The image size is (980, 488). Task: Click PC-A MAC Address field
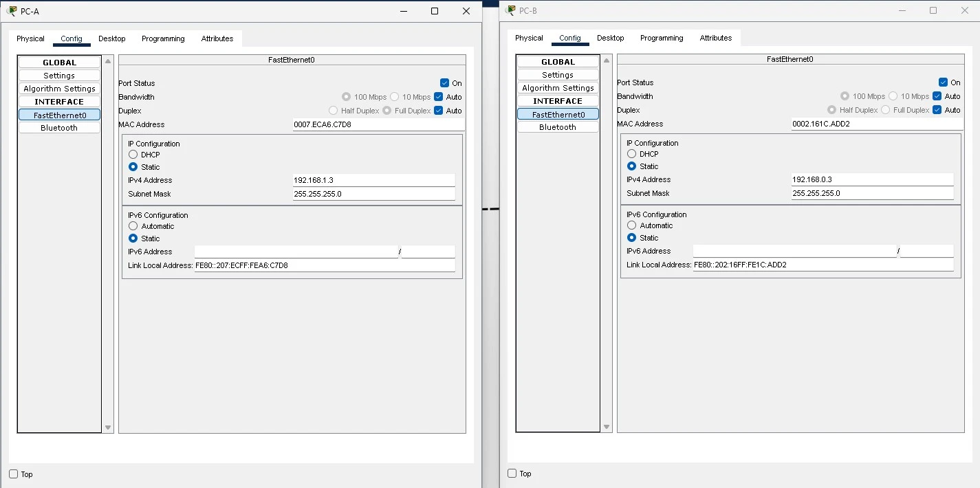coord(378,125)
